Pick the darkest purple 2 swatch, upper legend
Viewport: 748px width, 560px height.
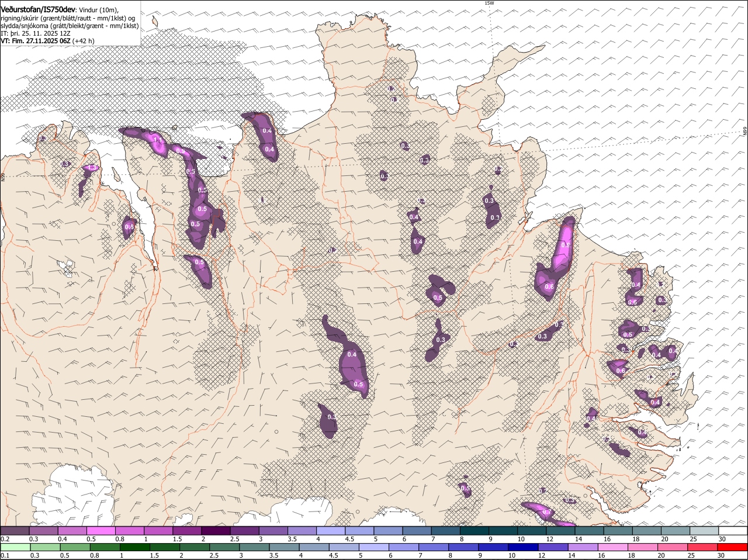(216, 530)
